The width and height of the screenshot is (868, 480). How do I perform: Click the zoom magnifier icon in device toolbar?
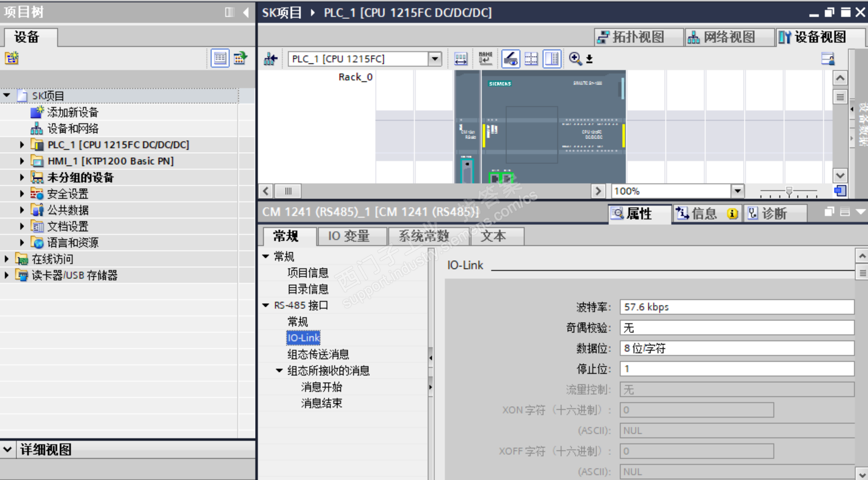[575, 58]
